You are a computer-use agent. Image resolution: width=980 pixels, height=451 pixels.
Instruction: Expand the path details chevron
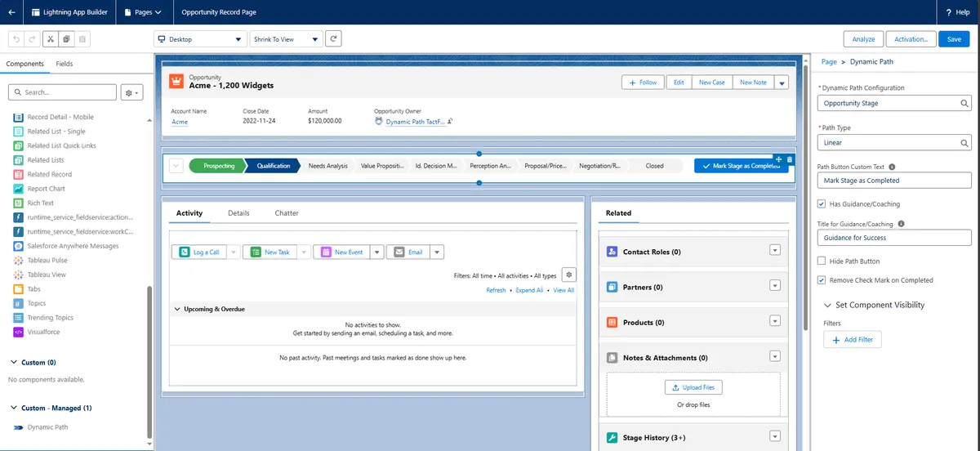[x=176, y=166]
